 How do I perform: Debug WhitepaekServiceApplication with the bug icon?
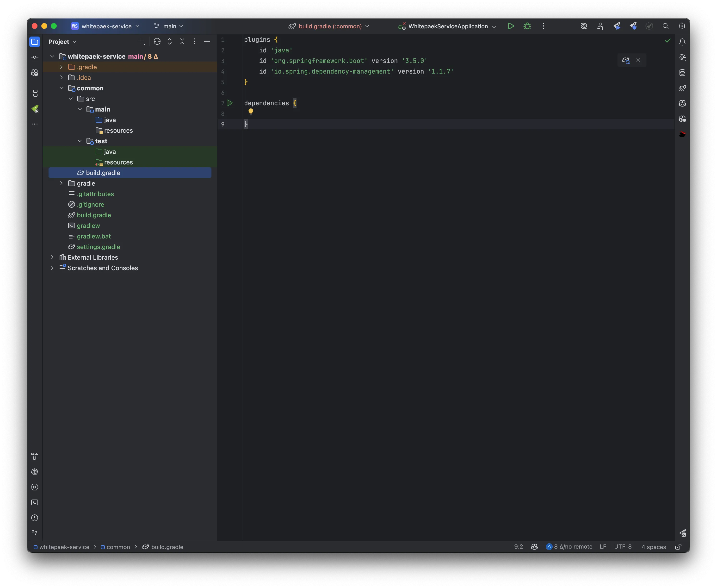click(x=527, y=26)
